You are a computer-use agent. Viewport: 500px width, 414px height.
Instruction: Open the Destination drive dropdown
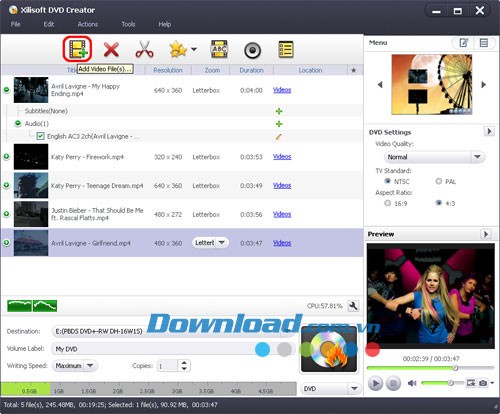173,331
